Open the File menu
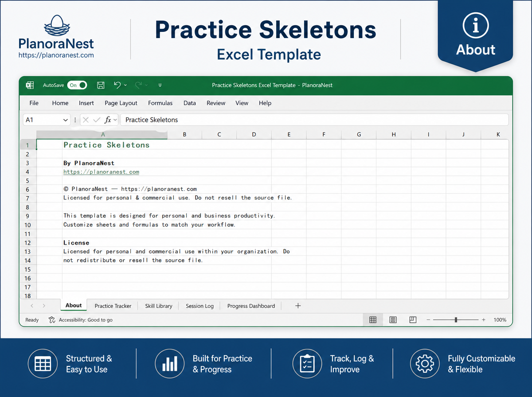The height and width of the screenshot is (397, 532). [x=34, y=103]
